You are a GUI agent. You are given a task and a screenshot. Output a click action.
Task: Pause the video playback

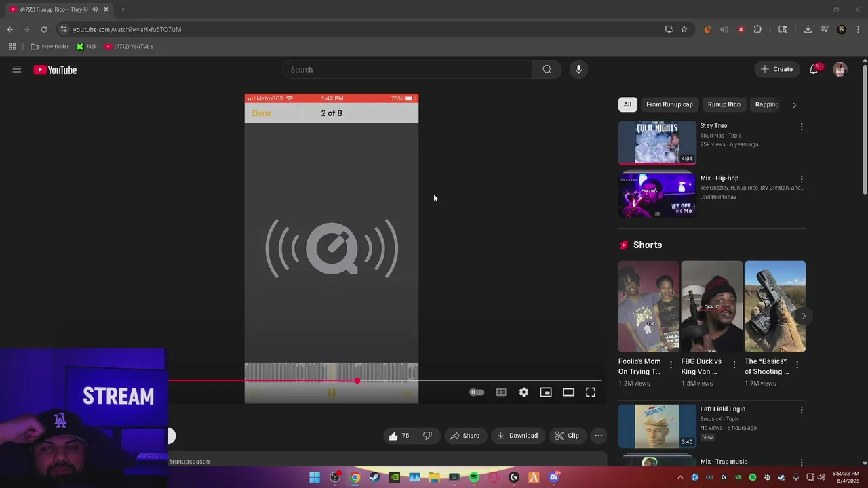coord(332,393)
